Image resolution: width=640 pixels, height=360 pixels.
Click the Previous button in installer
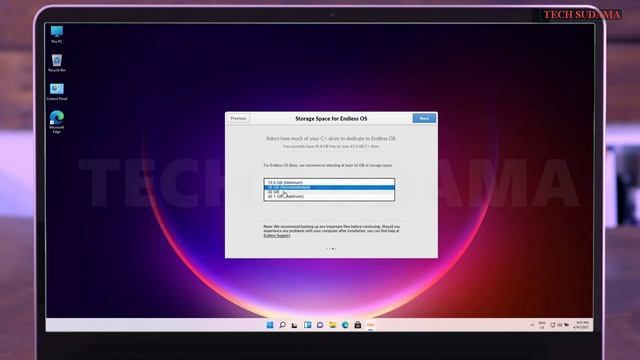(238, 118)
